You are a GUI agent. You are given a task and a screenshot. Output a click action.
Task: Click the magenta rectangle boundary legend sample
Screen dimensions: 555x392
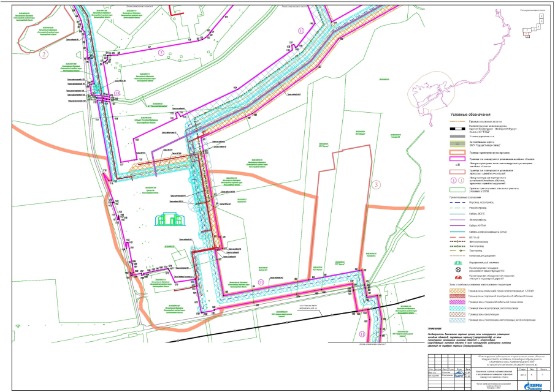455,158
